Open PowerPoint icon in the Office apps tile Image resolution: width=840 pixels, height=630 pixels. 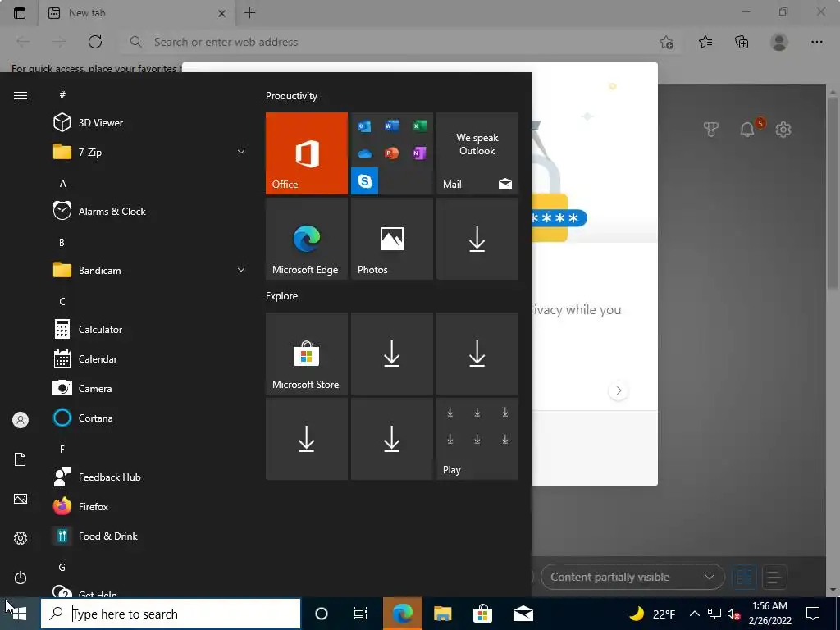click(x=392, y=153)
